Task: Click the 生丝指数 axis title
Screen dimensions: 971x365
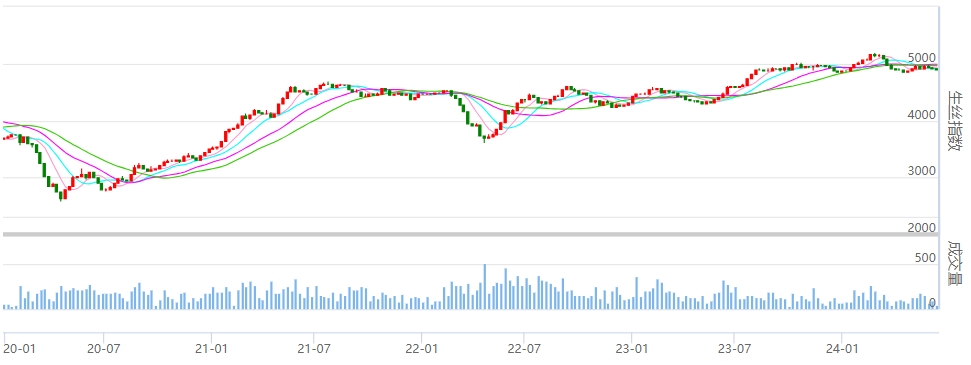Action: pos(956,121)
